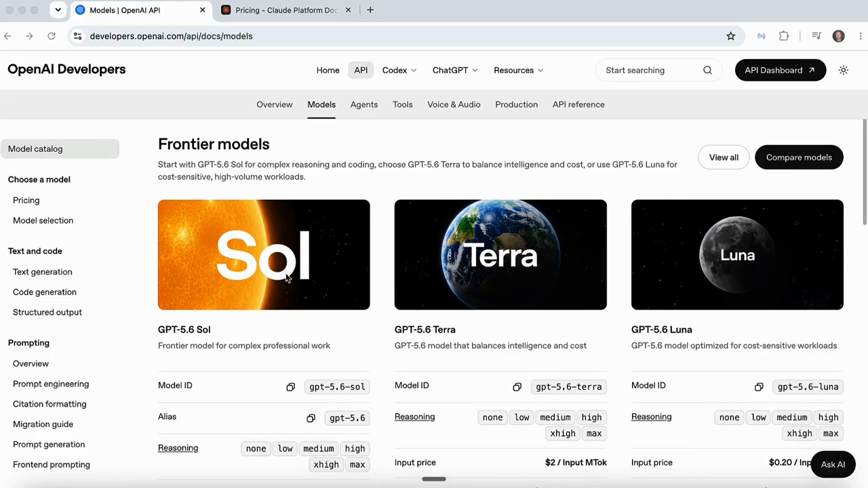Click the Compare models button
The height and width of the screenshot is (488, 868).
(x=799, y=157)
